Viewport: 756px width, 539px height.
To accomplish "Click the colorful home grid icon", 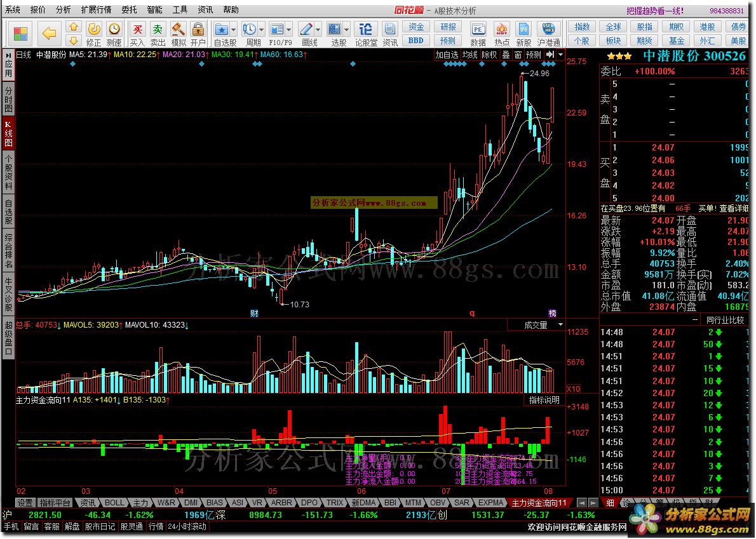I will coord(21,34).
